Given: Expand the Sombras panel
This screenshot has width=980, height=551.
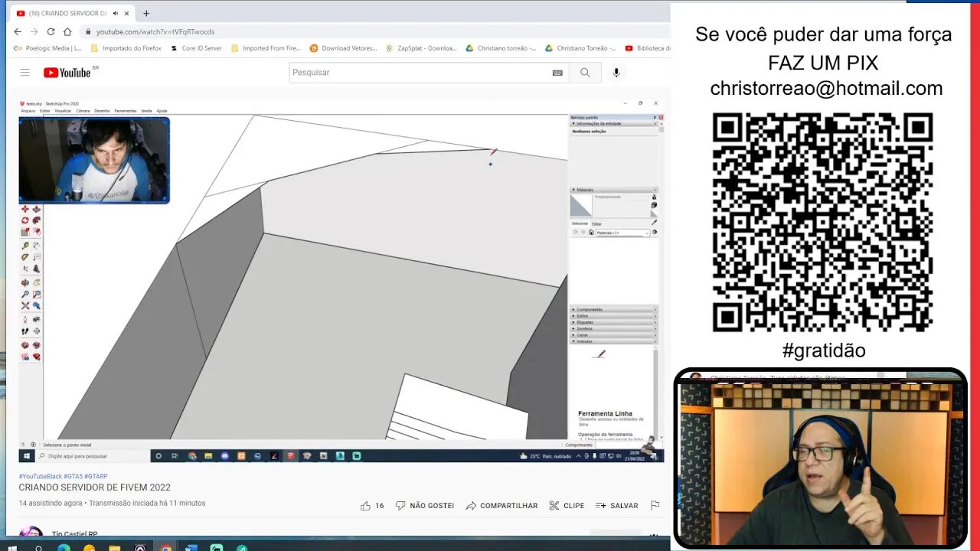Looking at the screenshot, I should tap(613, 328).
